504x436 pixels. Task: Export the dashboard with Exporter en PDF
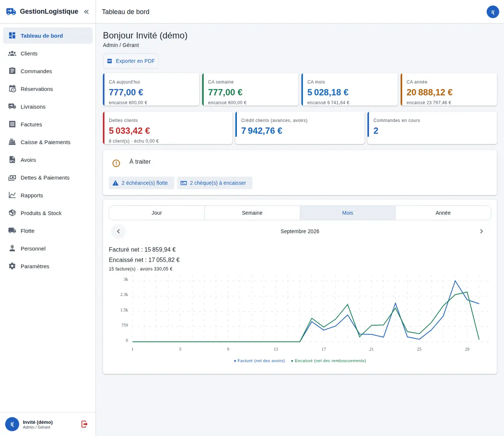[131, 61]
